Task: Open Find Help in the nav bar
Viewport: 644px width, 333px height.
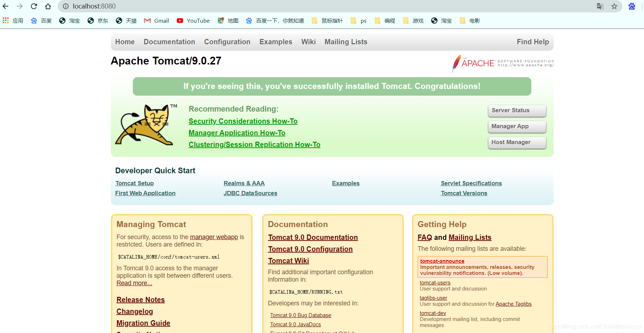Action: tap(533, 42)
